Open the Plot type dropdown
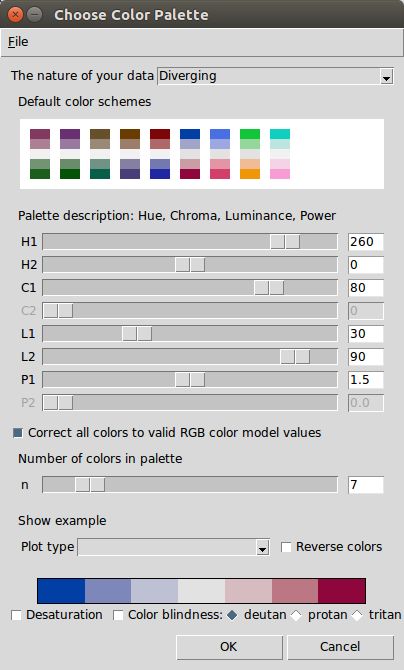The height and width of the screenshot is (670, 404). [x=174, y=547]
